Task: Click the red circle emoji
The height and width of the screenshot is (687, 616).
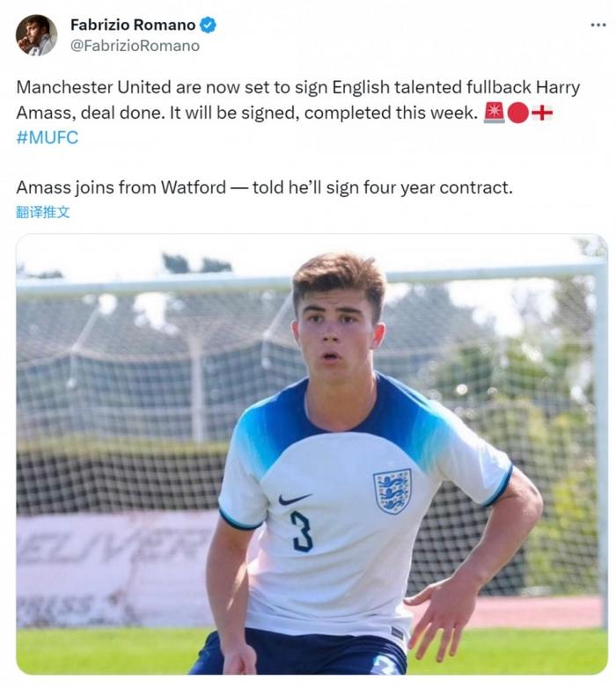Action: [517, 113]
